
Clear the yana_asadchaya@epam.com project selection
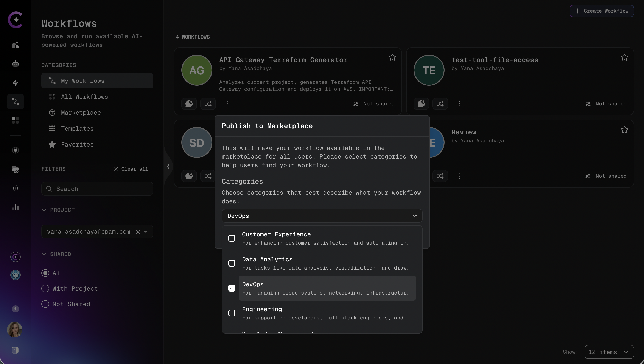(138, 232)
